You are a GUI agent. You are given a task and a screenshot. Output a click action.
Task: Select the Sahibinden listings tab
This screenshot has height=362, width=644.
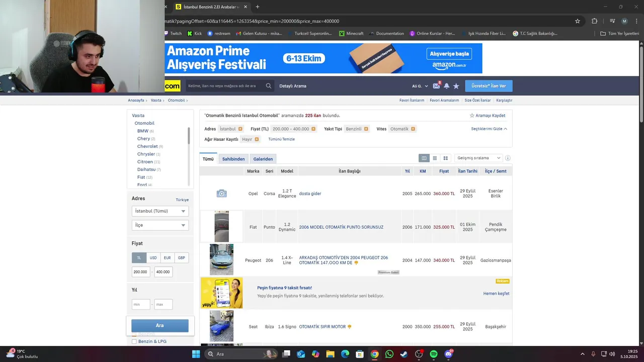pos(233,159)
